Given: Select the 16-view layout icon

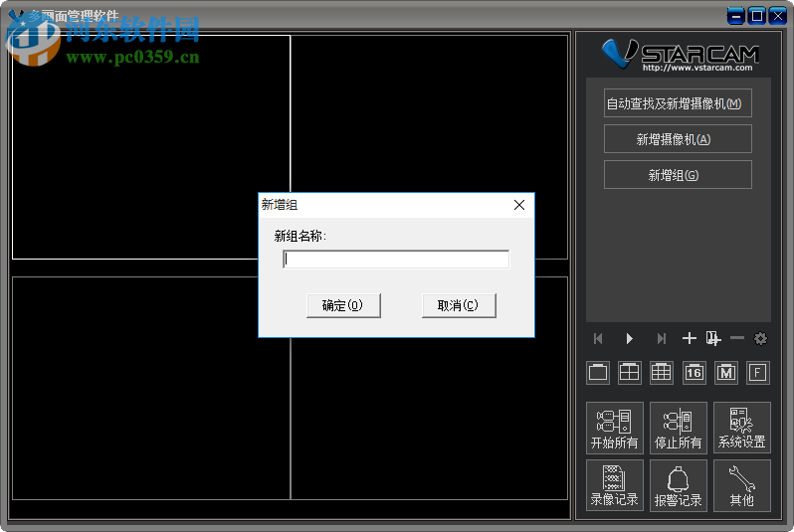Looking at the screenshot, I should (694, 373).
